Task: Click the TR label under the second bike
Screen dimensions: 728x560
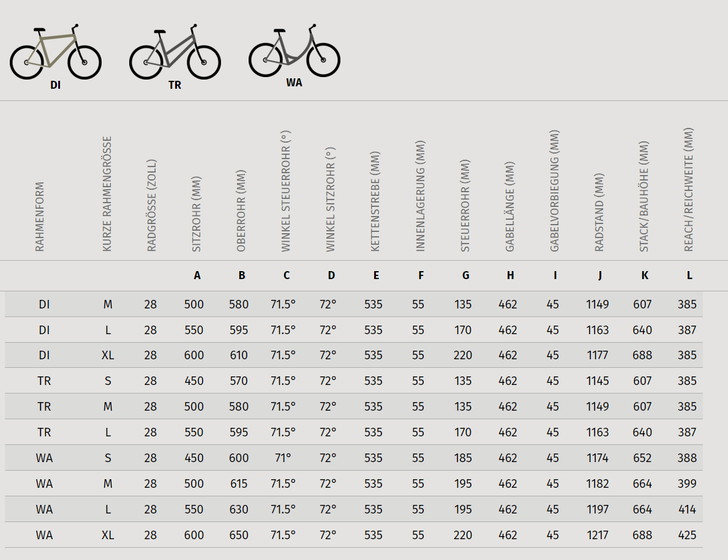Action: [x=175, y=85]
